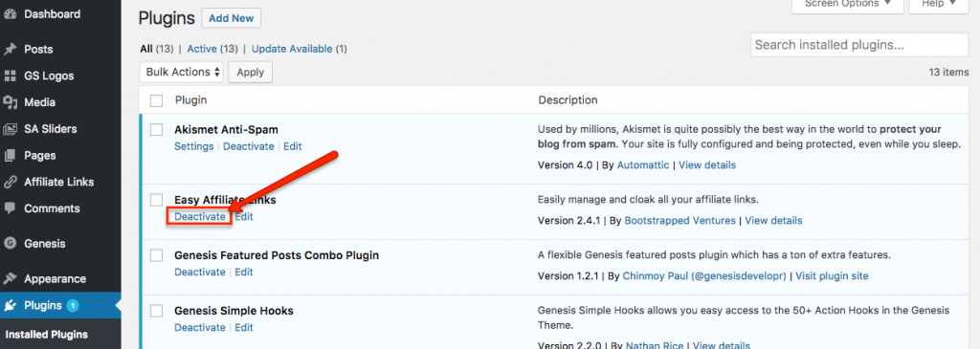Edit the Genesis Simple Hooks plugin
Screen dimensions: 980x349
click(244, 328)
